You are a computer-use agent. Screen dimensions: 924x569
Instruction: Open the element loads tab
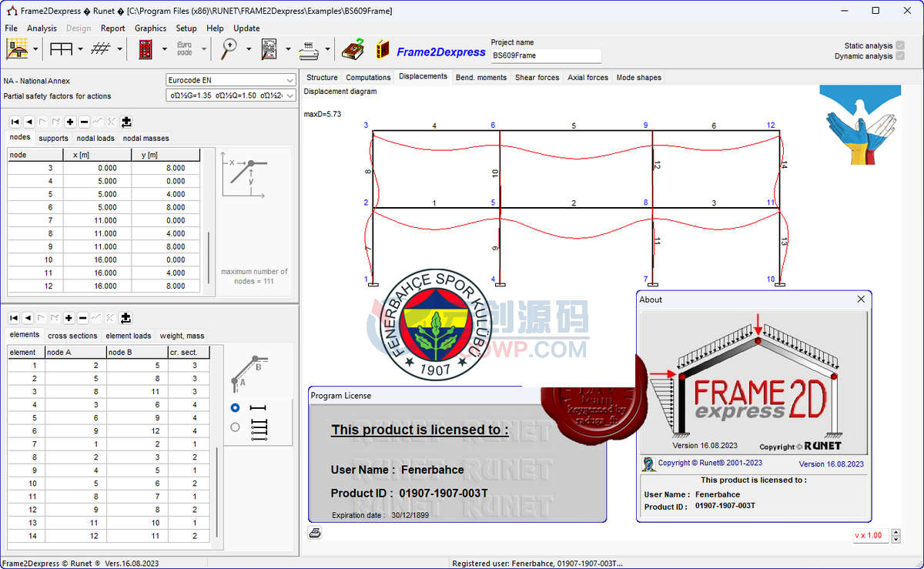coord(128,336)
